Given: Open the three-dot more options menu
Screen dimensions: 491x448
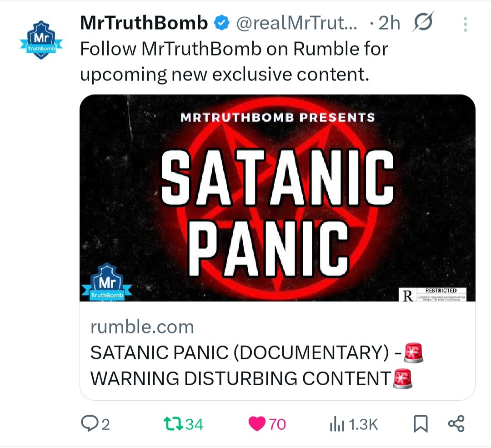Looking at the screenshot, I should point(466,24).
